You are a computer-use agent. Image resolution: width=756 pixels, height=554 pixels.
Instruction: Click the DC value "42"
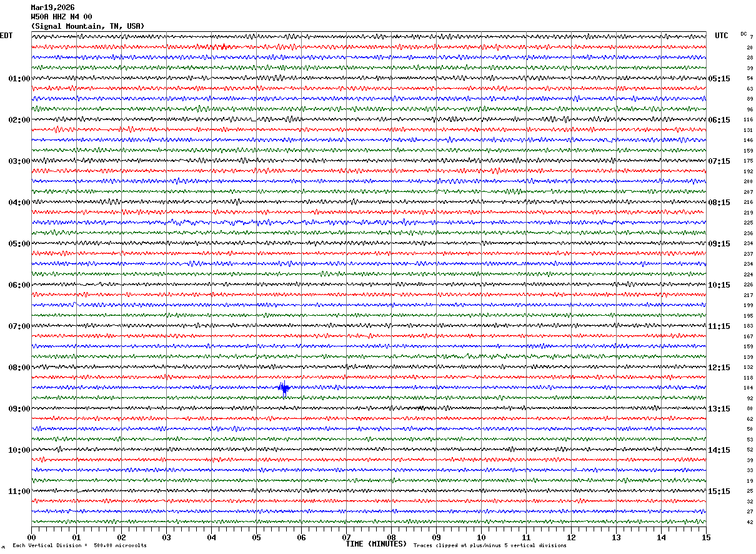(x=750, y=523)
